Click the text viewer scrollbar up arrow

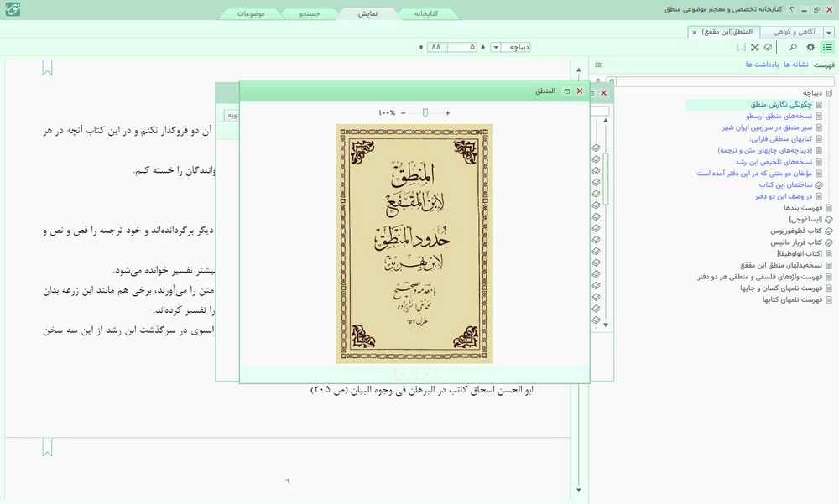(578, 70)
